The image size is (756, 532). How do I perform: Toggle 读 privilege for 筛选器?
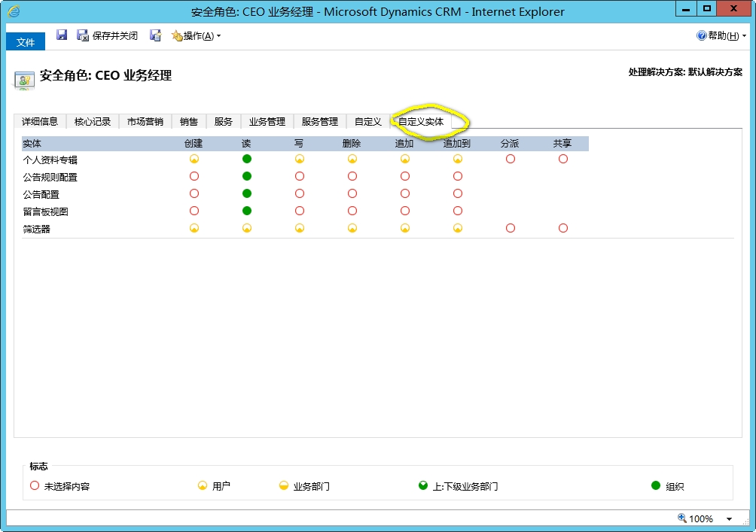coord(247,229)
